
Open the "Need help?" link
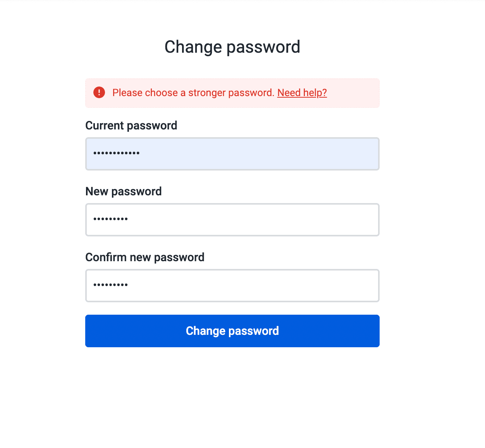(x=302, y=93)
